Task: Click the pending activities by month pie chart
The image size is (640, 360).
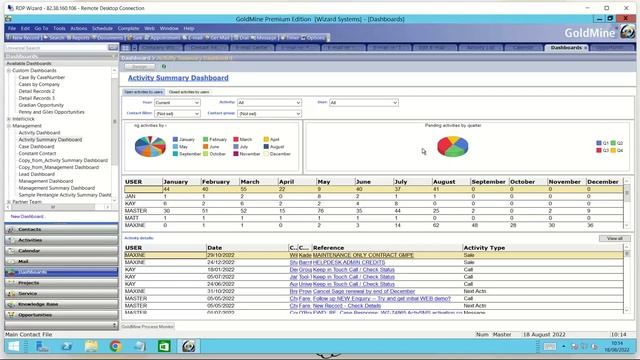Action: coord(150,146)
